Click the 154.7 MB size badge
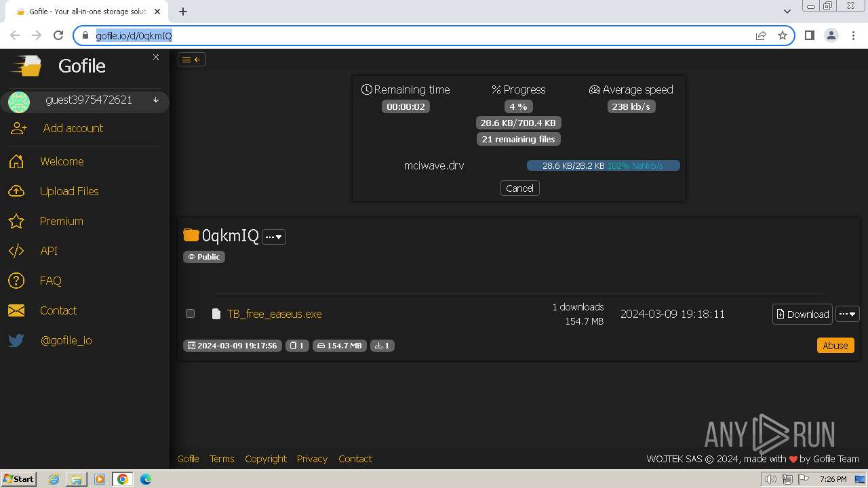868x488 pixels. [x=339, y=346]
